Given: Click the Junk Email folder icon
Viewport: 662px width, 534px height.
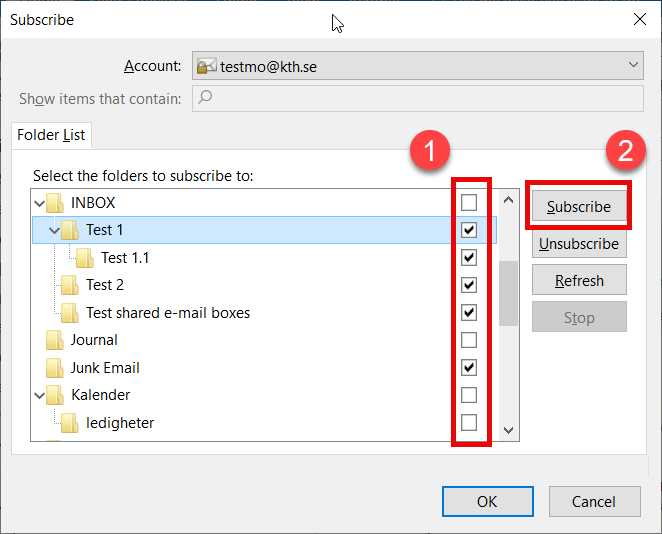Looking at the screenshot, I should pos(55,368).
